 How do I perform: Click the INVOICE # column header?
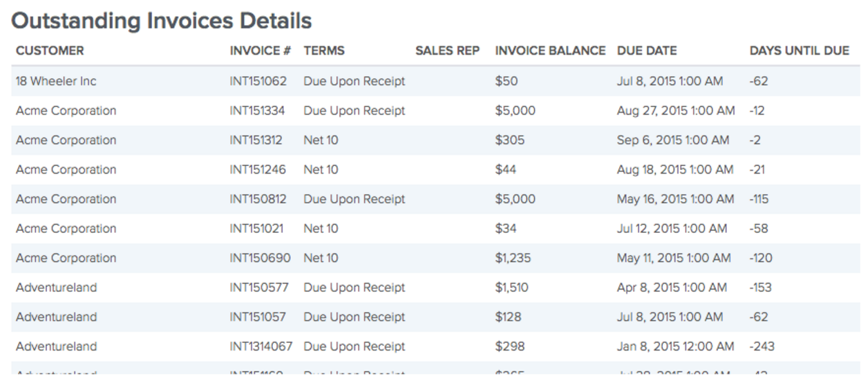click(260, 50)
